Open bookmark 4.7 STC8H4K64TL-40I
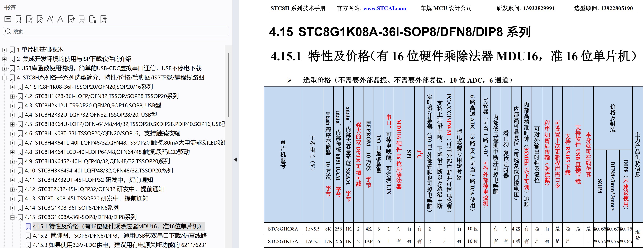 [125, 143]
